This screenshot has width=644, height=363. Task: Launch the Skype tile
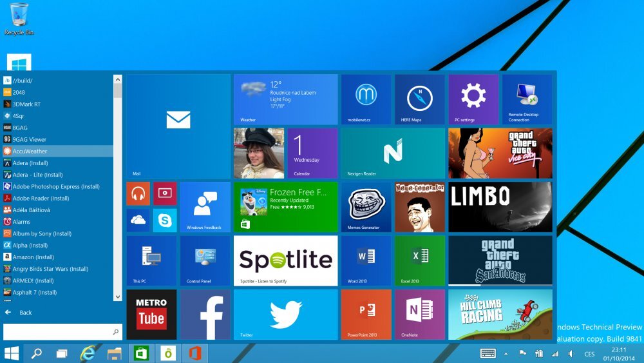pos(165,221)
